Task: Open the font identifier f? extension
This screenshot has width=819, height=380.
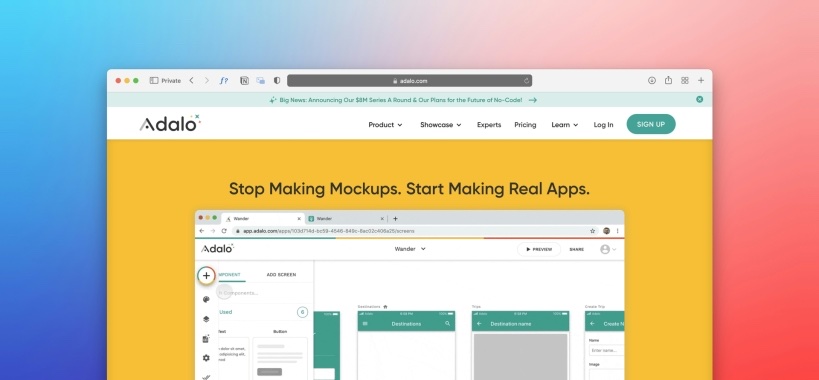Action: tap(224, 80)
